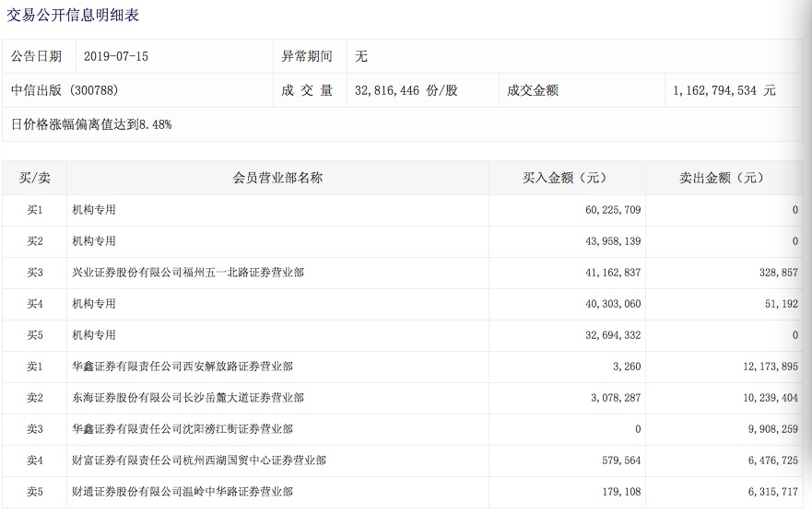Open 财富证券杭州西湖国贸中心证券营业部 entry
This screenshot has width=812, height=513.
(x=199, y=461)
